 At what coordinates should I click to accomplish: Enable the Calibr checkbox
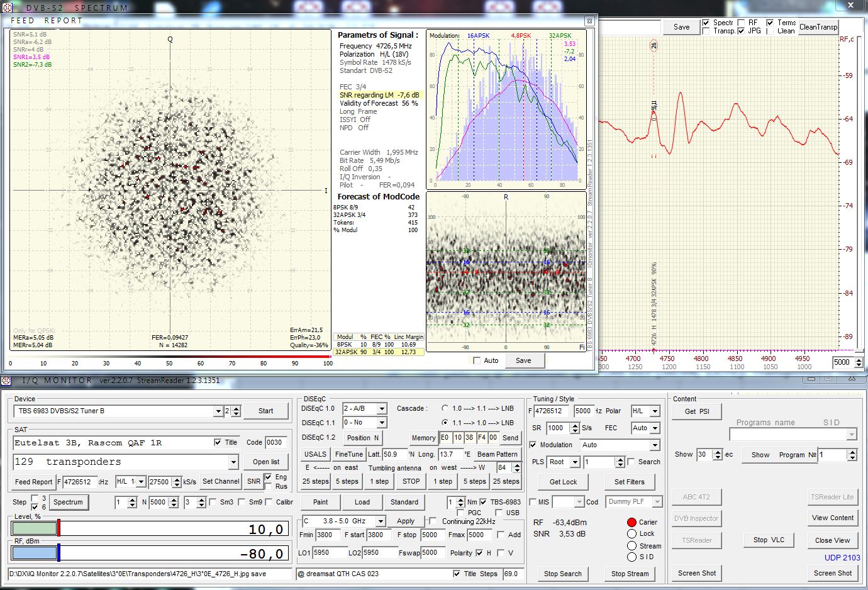pyautogui.click(x=269, y=502)
